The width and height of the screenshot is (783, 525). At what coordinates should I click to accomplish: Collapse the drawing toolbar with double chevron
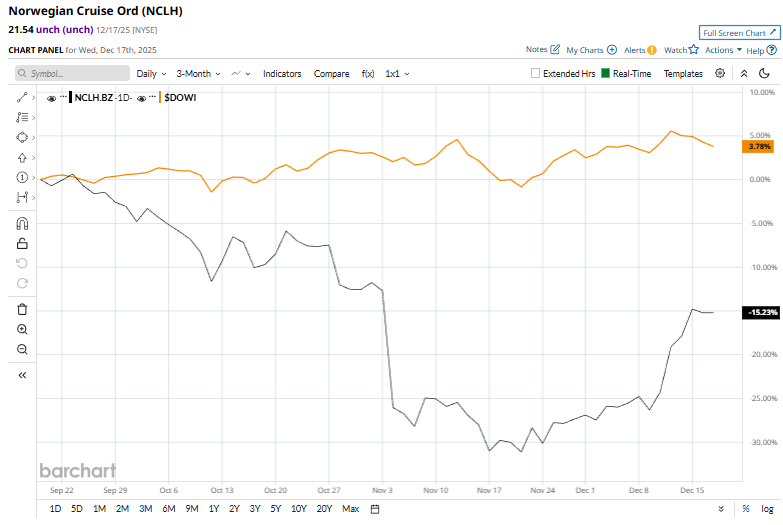click(22, 375)
